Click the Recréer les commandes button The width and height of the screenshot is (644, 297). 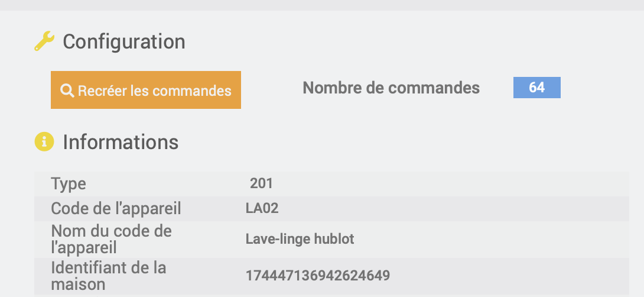click(146, 90)
